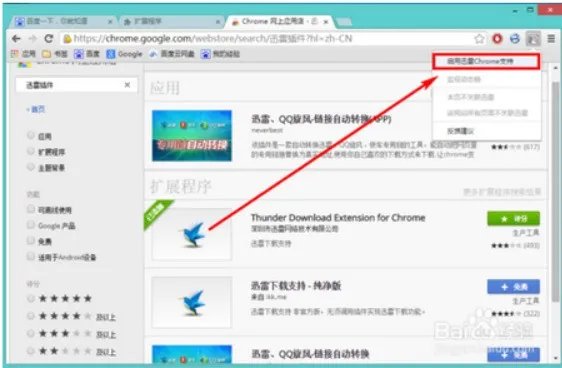This screenshot has height=368, width=562.
Task: Click the blue round extension icon in toolbar
Action: [515, 38]
